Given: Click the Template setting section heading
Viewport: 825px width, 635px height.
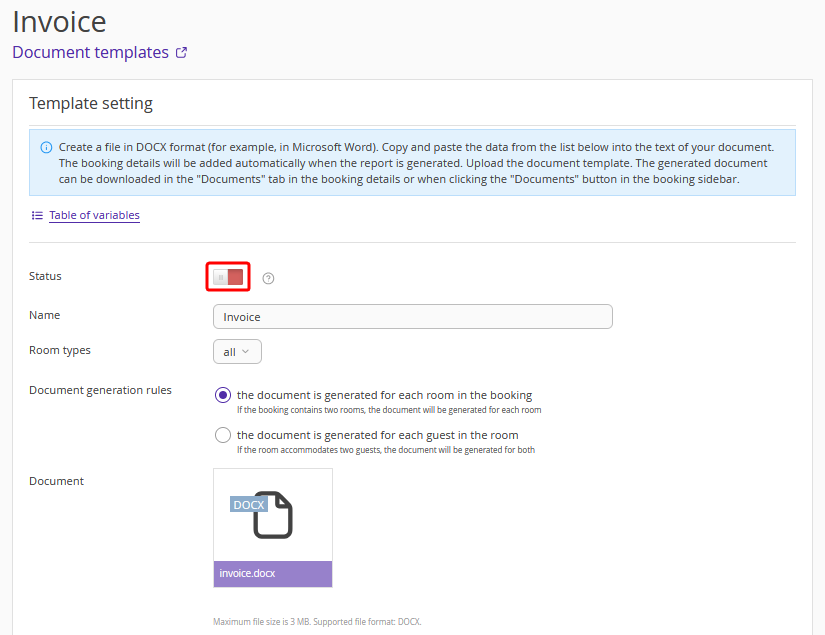Looking at the screenshot, I should point(91,103).
